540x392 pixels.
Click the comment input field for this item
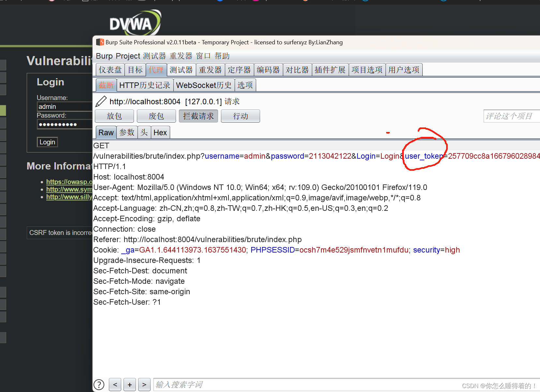pyautogui.click(x=512, y=116)
